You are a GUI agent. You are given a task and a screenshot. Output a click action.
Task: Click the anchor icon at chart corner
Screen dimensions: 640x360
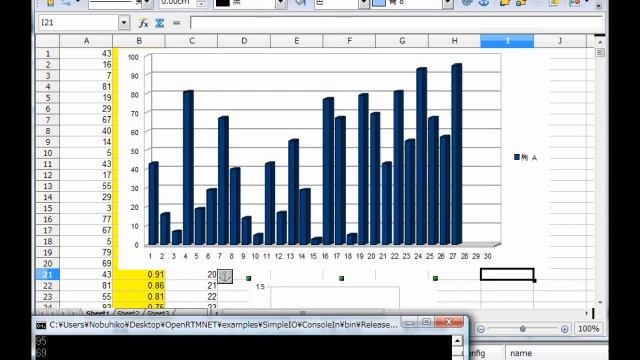[x=225, y=276]
